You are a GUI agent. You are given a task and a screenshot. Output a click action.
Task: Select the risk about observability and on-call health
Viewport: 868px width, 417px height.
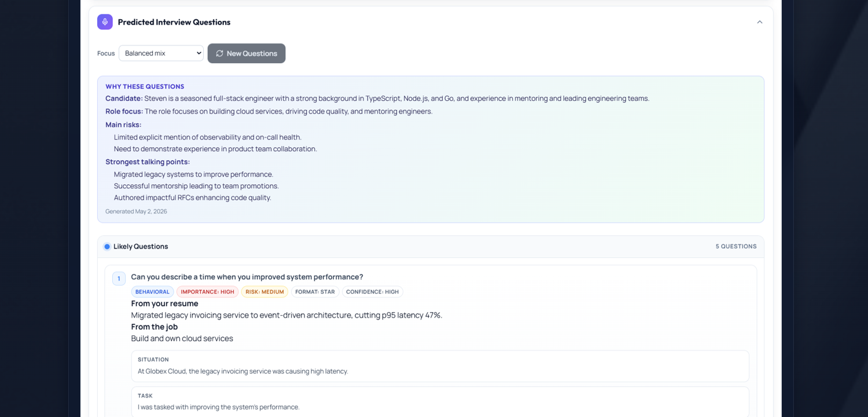pos(208,137)
